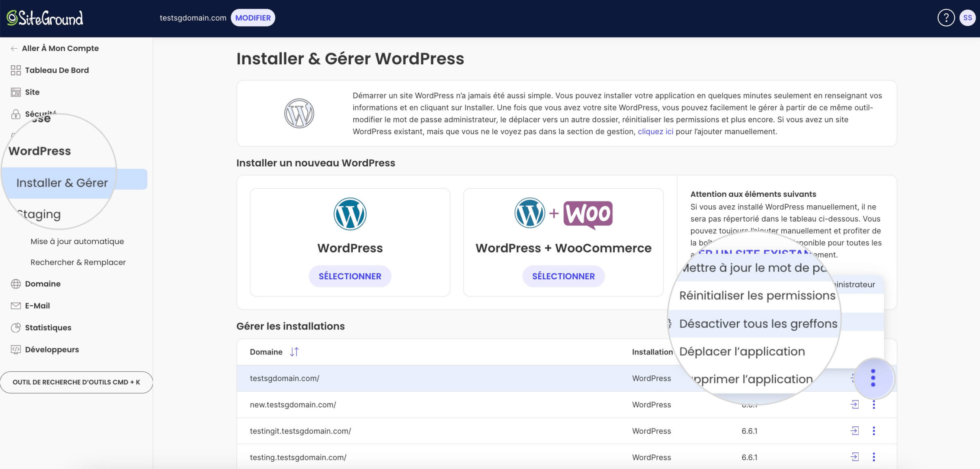Select Réinitialiser les permissions from the menu
The width and height of the screenshot is (980, 469).
(757, 295)
